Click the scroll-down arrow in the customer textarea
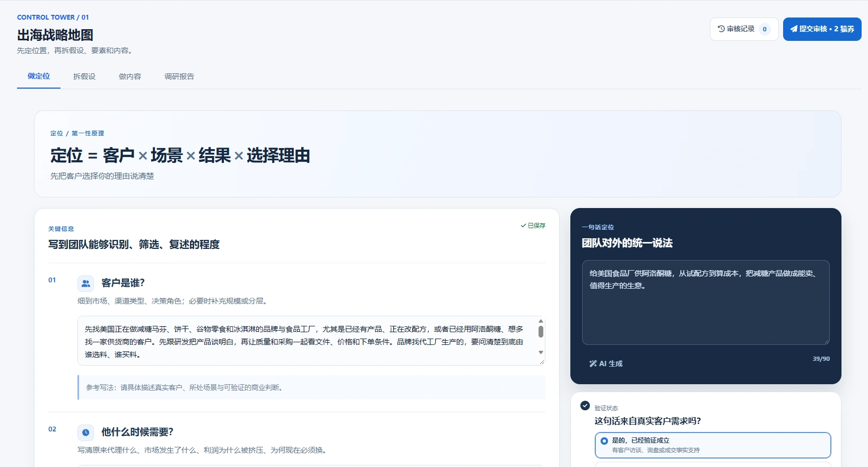 click(x=541, y=352)
